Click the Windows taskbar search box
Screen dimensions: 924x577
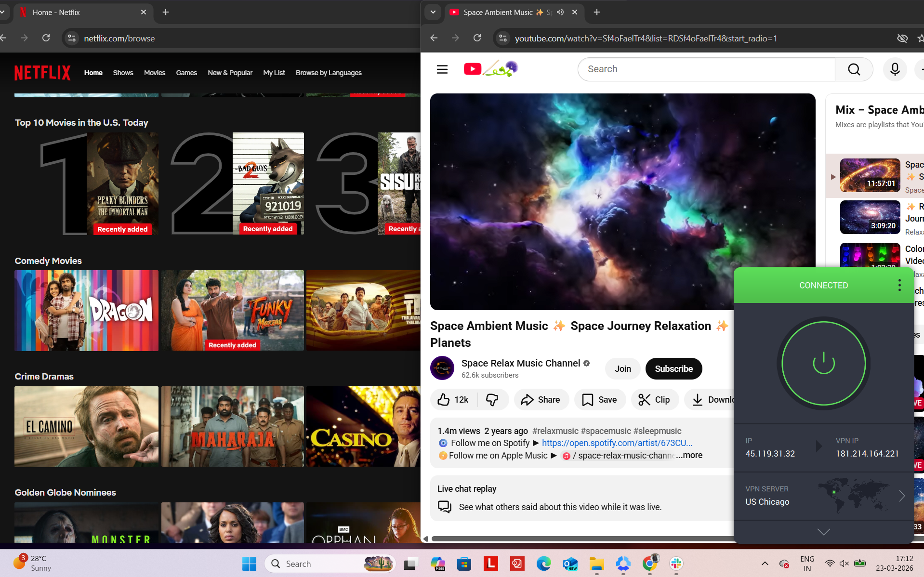click(330, 564)
